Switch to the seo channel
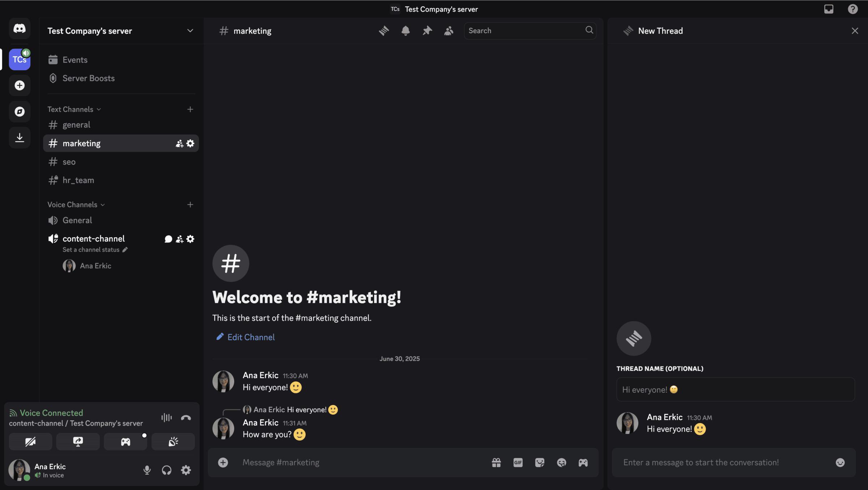 tap(121, 162)
